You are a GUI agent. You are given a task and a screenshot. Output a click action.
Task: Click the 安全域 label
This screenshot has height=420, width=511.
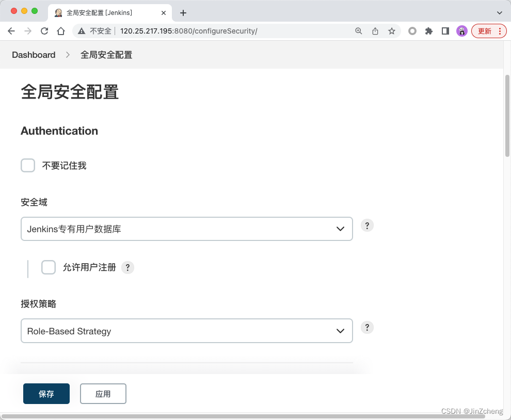point(34,202)
